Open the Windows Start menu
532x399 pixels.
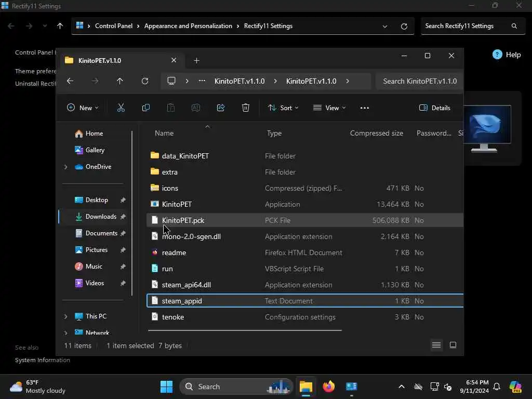point(166,387)
